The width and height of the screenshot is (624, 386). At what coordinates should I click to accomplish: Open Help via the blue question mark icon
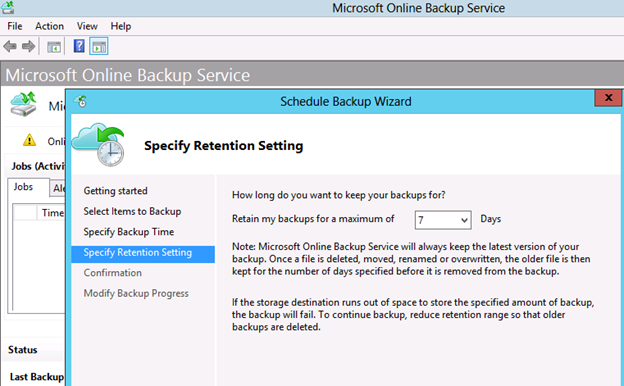click(79, 46)
